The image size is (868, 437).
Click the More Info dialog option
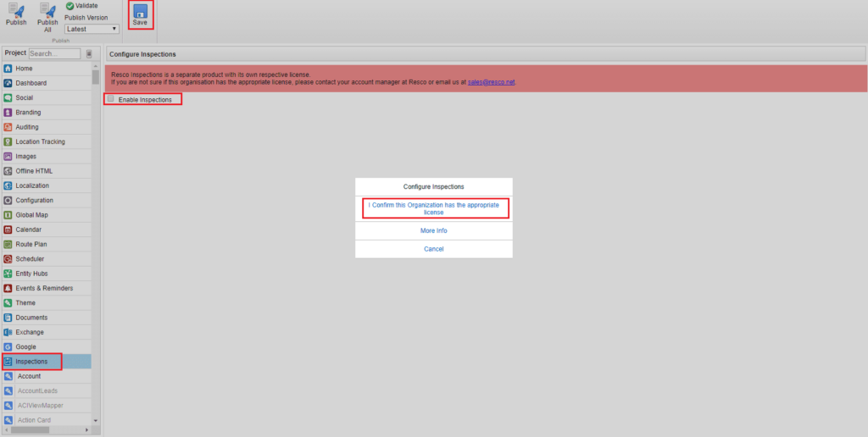coord(433,230)
